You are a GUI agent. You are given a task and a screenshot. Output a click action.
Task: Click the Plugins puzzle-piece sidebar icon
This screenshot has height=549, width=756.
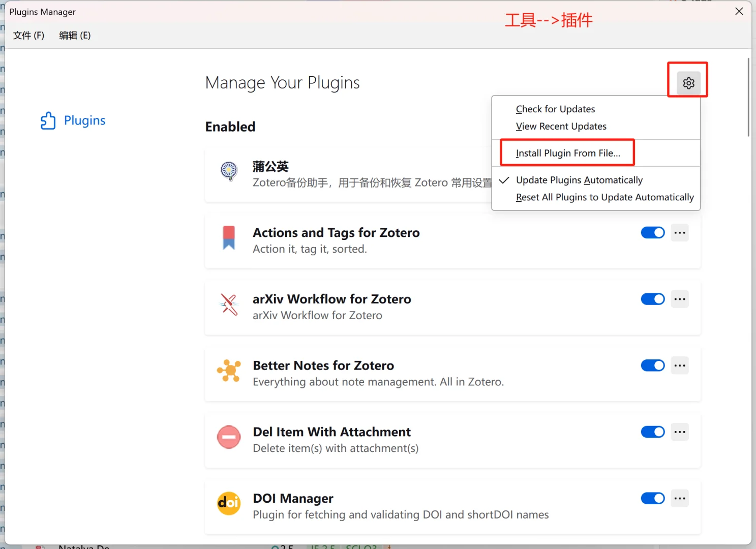48,120
